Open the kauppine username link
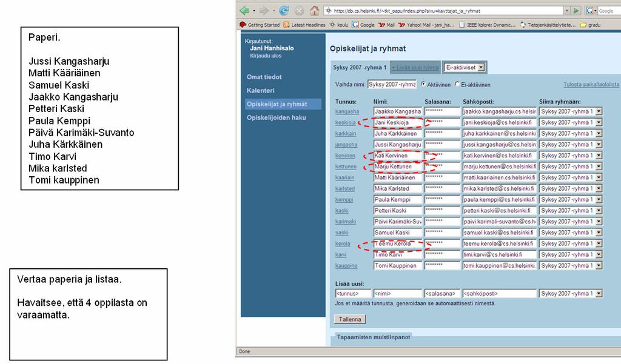This screenshot has height=364, width=621. click(346, 266)
